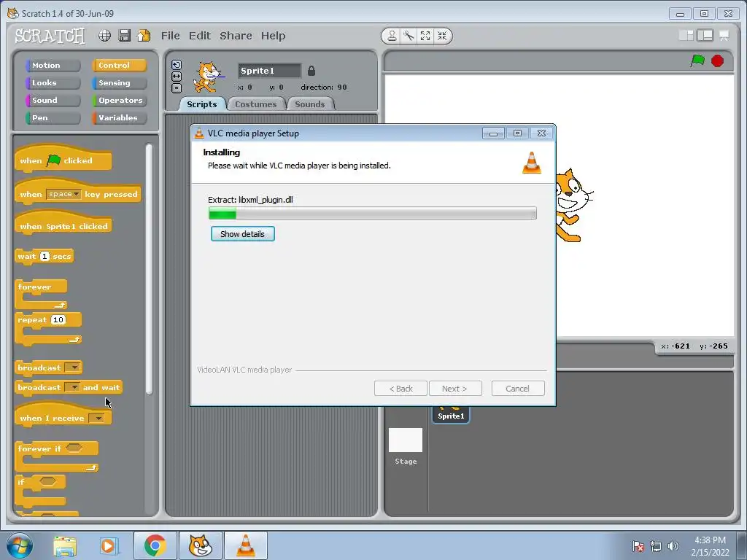The height and width of the screenshot is (560, 747).
Task: Set rotation style to don't rotate
Action: pyautogui.click(x=177, y=88)
